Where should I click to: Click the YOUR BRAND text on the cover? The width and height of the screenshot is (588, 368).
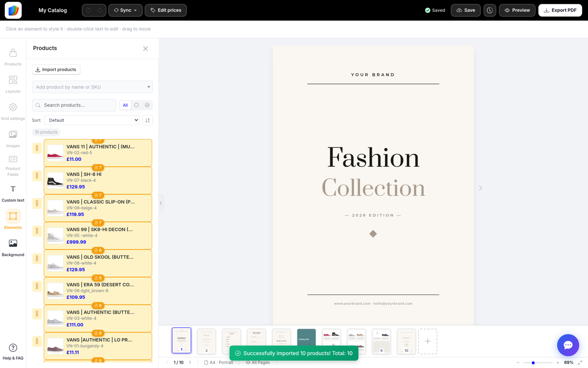[373, 75]
